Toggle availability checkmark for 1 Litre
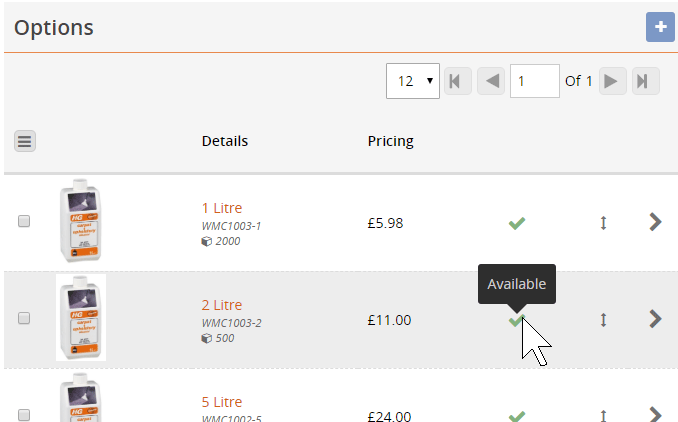The height and width of the screenshot is (422, 678). pos(517,223)
